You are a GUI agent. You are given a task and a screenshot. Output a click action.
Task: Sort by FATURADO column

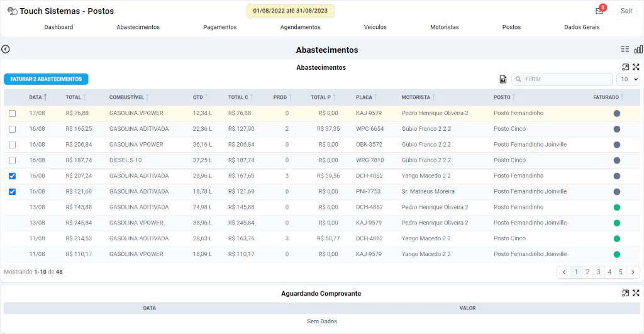pos(608,97)
